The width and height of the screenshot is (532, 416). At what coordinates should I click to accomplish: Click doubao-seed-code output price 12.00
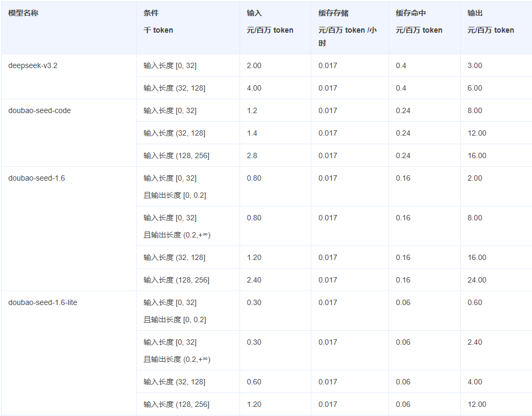click(x=477, y=133)
